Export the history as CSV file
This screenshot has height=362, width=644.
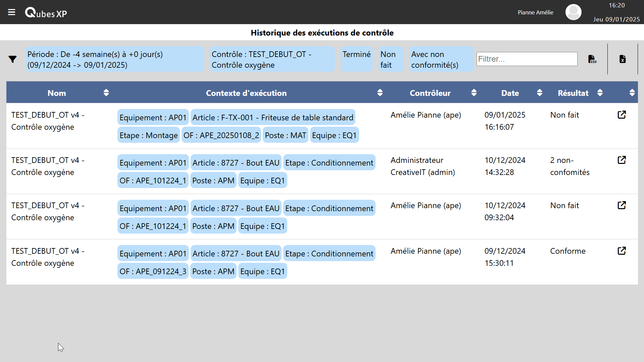tap(592, 59)
